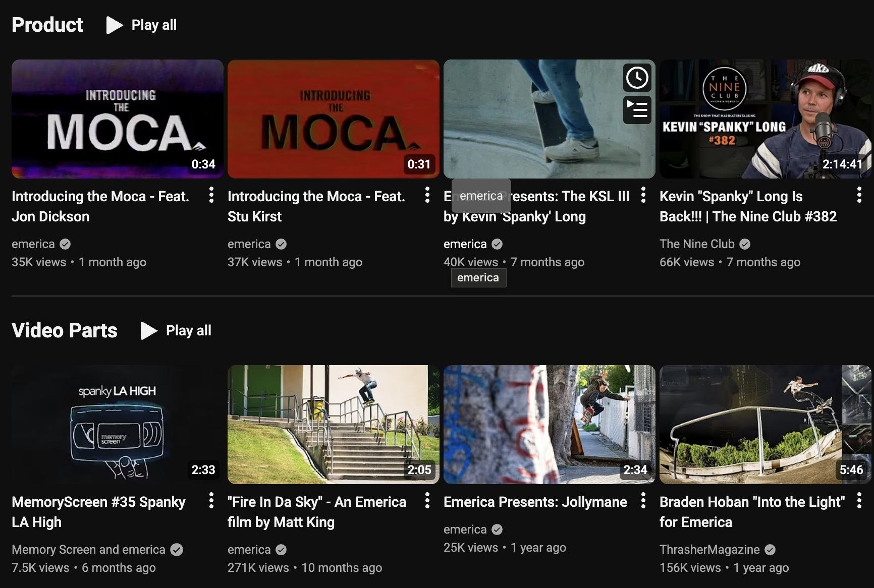The height and width of the screenshot is (588, 874).
Task: Click '7.5K views • 6 months ago' text
Action: 84,568
